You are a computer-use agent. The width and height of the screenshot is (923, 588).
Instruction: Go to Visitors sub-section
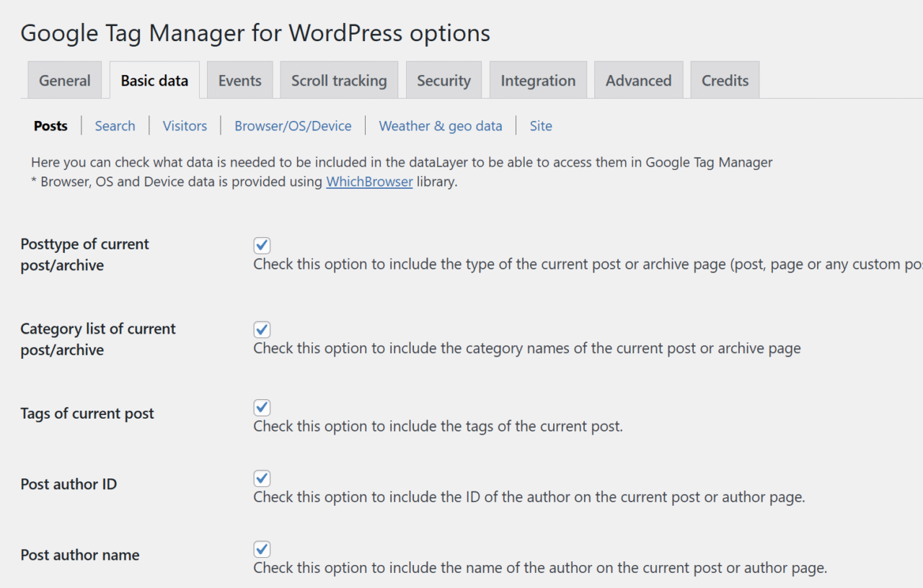point(185,125)
